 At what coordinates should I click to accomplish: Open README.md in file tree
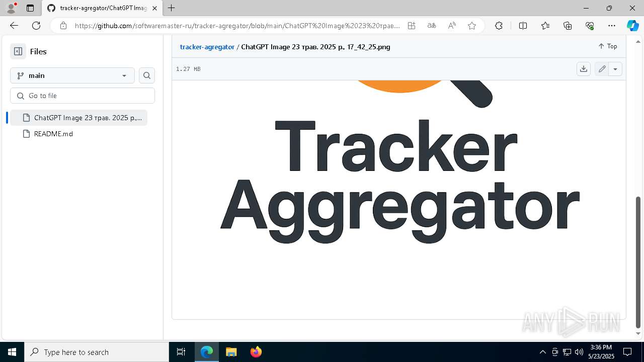(53, 134)
